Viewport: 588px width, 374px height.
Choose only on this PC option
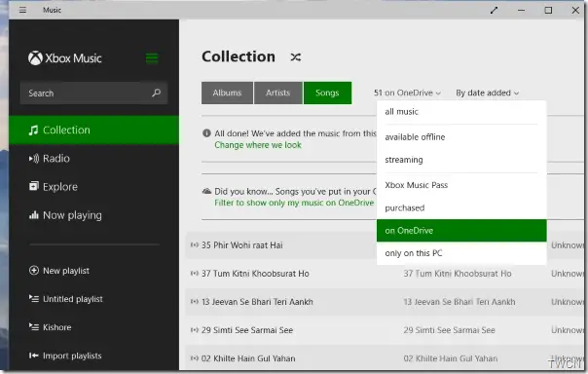(x=461, y=253)
